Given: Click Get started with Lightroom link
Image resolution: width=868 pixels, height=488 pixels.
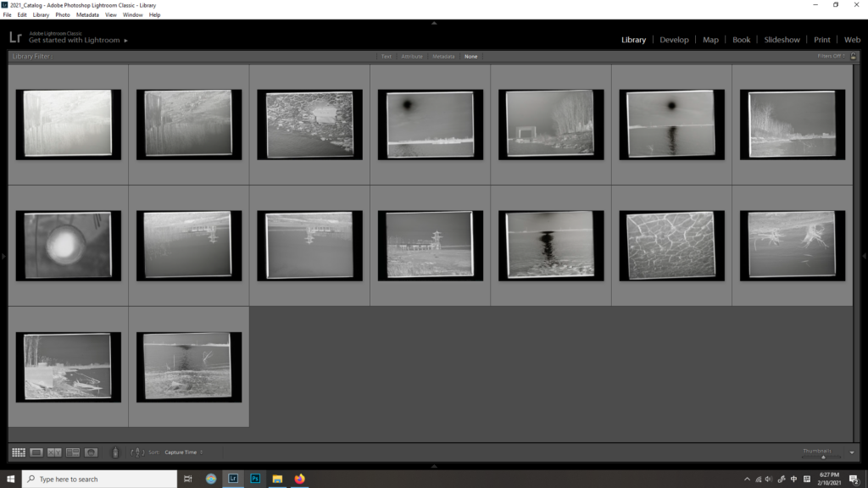Looking at the screenshot, I should pyautogui.click(x=75, y=41).
